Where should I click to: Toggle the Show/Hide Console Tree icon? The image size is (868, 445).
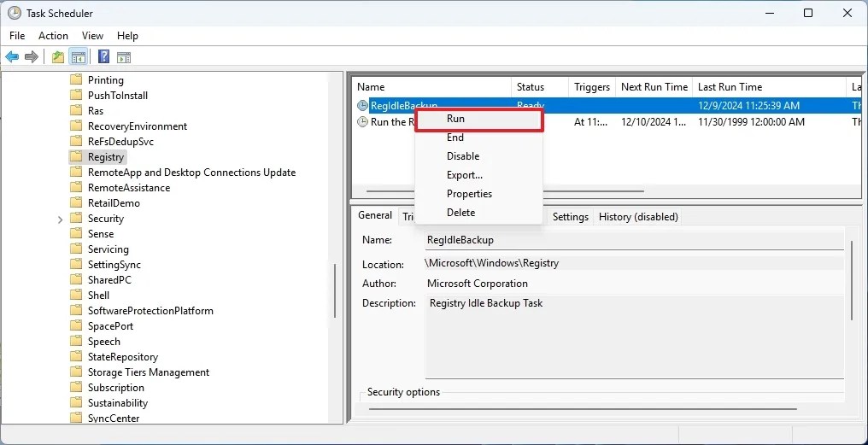[79, 56]
